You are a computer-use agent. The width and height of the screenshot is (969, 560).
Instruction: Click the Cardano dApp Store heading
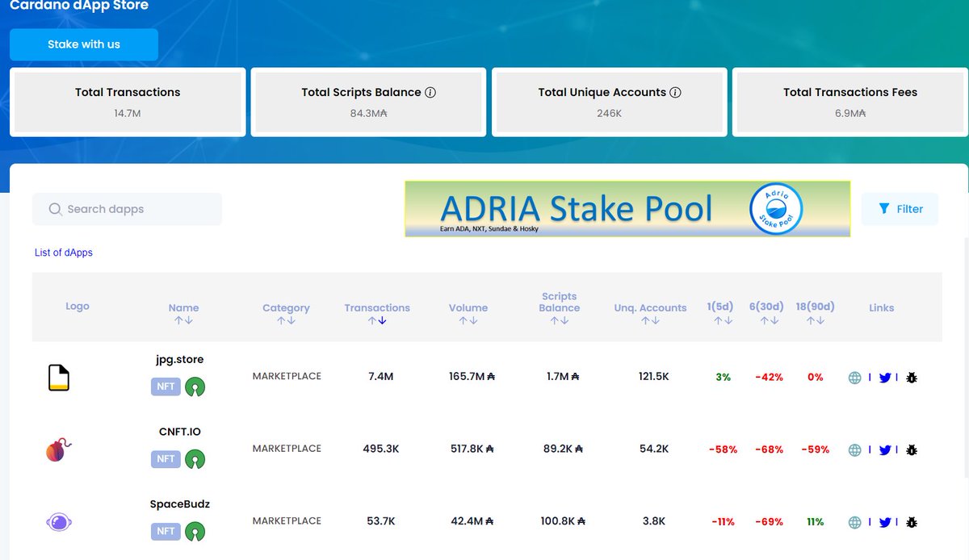(x=79, y=6)
